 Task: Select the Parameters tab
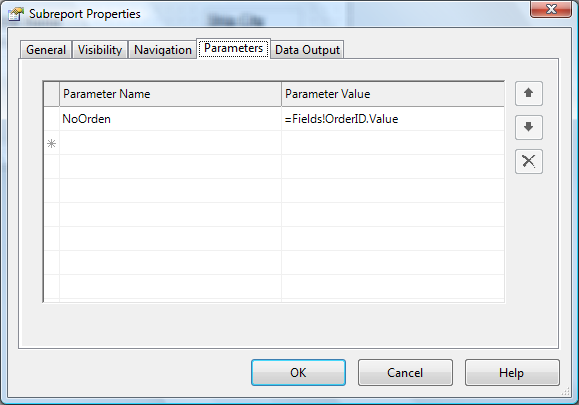click(x=233, y=48)
